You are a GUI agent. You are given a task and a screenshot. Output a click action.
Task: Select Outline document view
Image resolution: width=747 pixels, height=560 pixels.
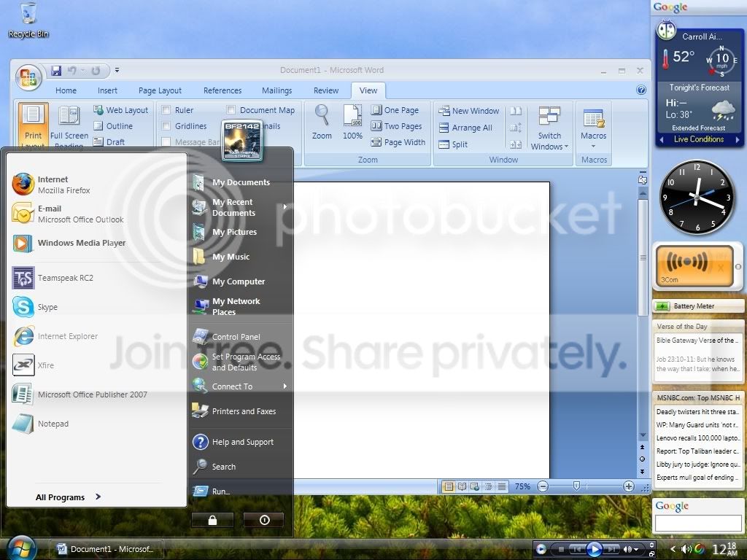click(x=113, y=125)
